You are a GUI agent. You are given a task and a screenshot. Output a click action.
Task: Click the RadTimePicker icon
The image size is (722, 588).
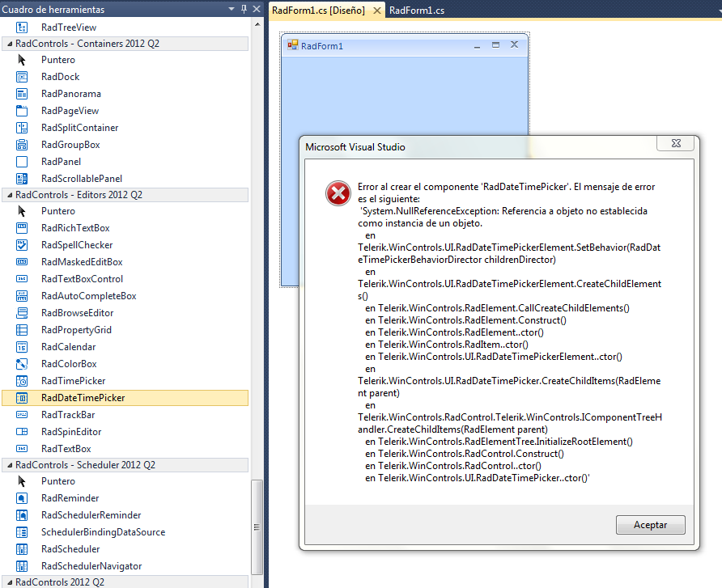pyautogui.click(x=22, y=382)
